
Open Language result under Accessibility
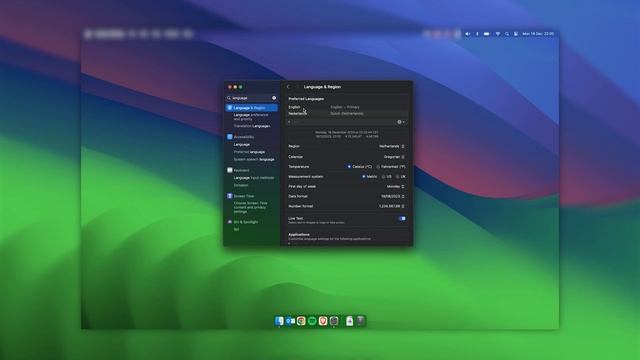tap(242, 144)
